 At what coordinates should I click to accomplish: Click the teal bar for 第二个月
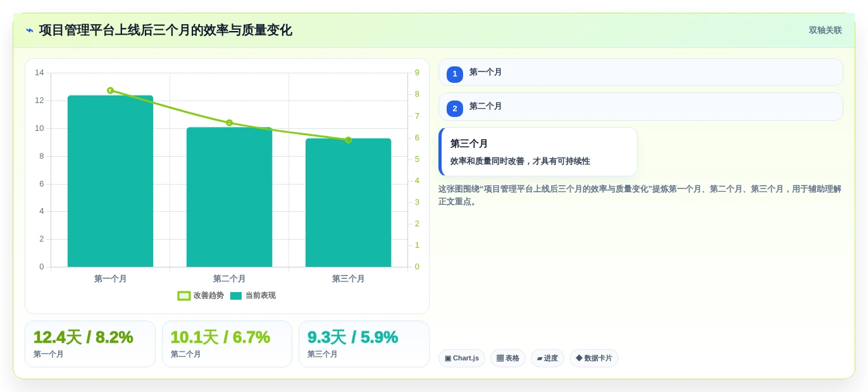click(229, 197)
